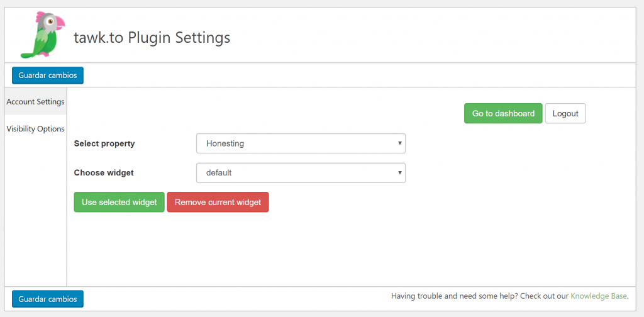The image size is (644, 317).
Task: Switch to the Account Settings tab
Action: [x=35, y=102]
